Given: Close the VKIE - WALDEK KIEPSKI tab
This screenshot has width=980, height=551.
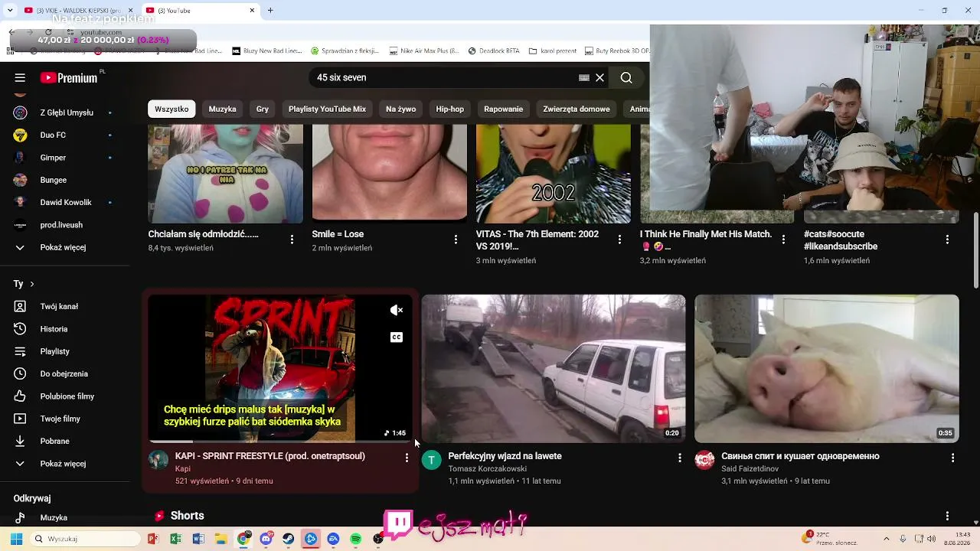Looking at the screenshot, I should tap(131, 11).
